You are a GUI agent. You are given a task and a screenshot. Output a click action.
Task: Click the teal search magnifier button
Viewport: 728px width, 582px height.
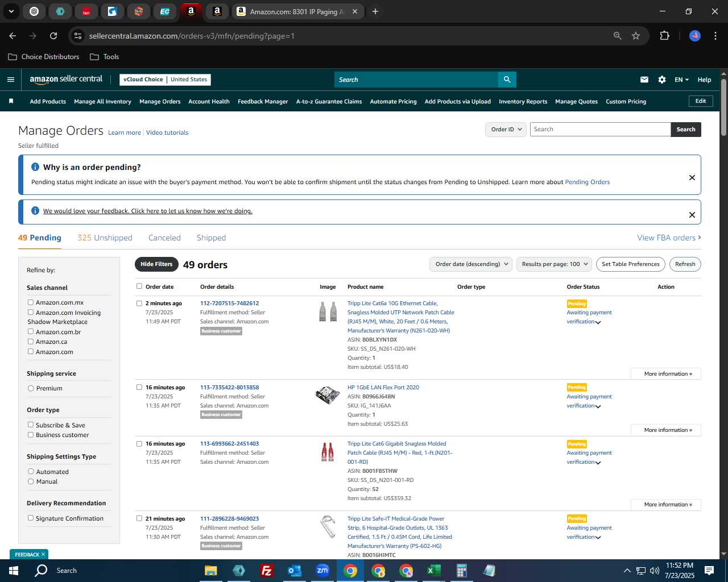[507, 80]
